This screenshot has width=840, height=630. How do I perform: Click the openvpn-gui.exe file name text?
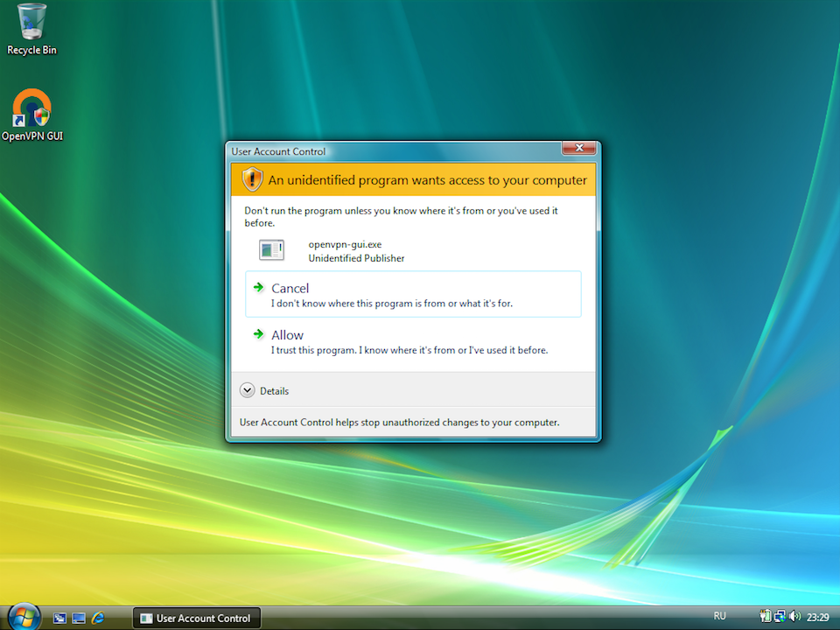click(345, 245)
